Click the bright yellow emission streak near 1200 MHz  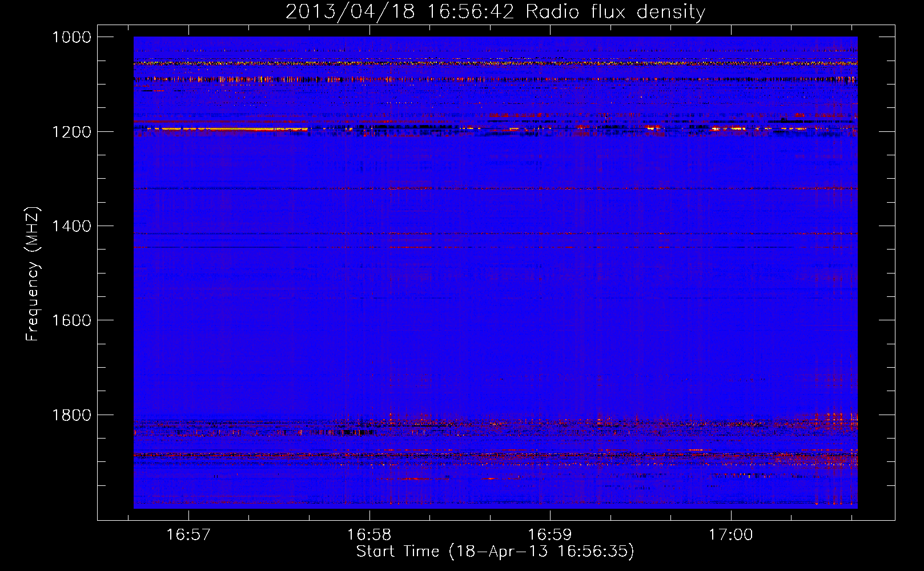[x=227, y=130]
